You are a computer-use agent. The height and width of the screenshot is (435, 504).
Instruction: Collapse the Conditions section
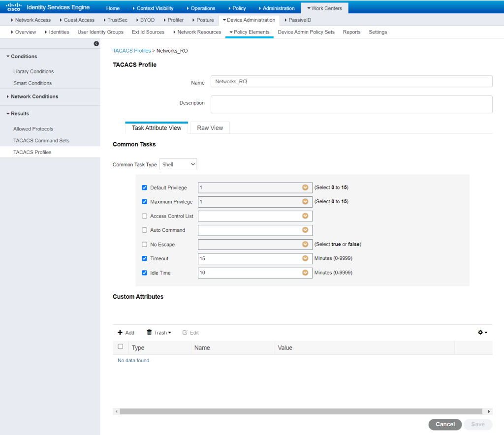[x=22, y=56]
